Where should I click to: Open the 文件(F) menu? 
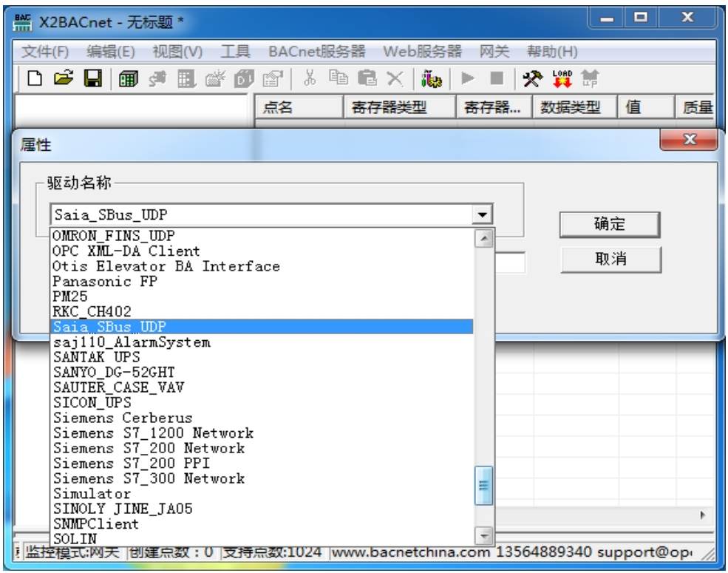pos(45,51)
